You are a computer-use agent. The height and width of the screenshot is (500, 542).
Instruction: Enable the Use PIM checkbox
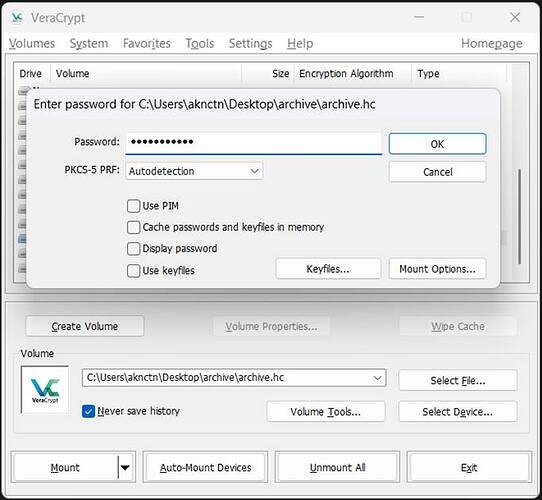133,206
